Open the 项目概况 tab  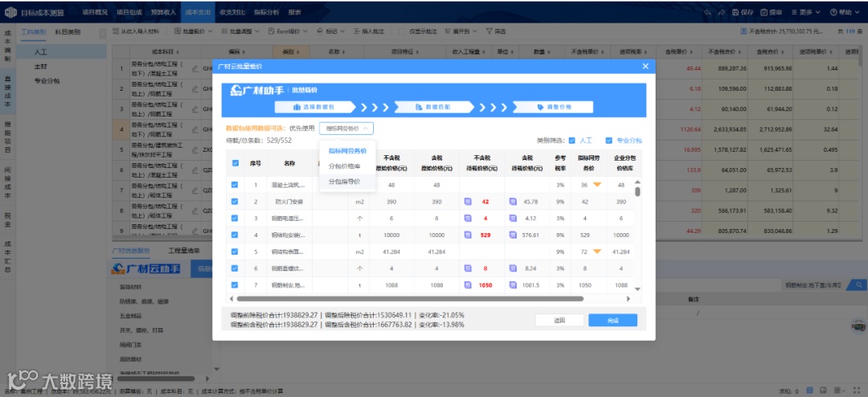[95, 11]
